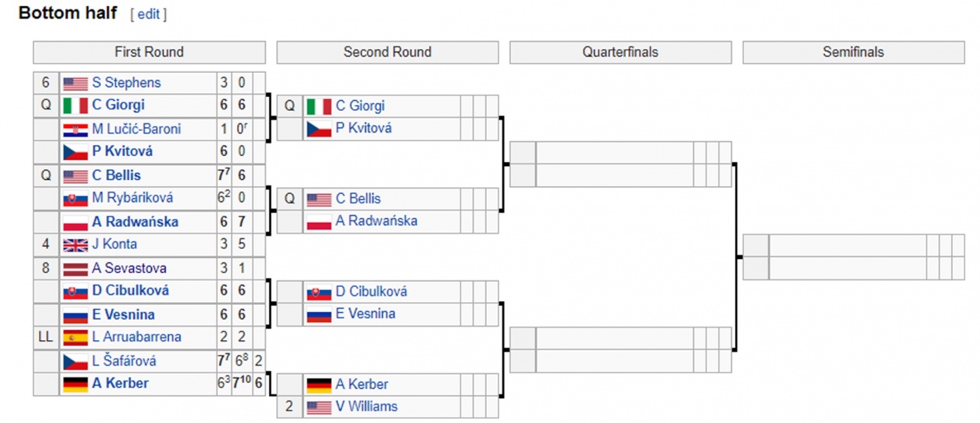This screenshot has height=423, width=980.
Task: Click the Polish flag next to A Radwańska in Second Round
Action: point(319,222)
